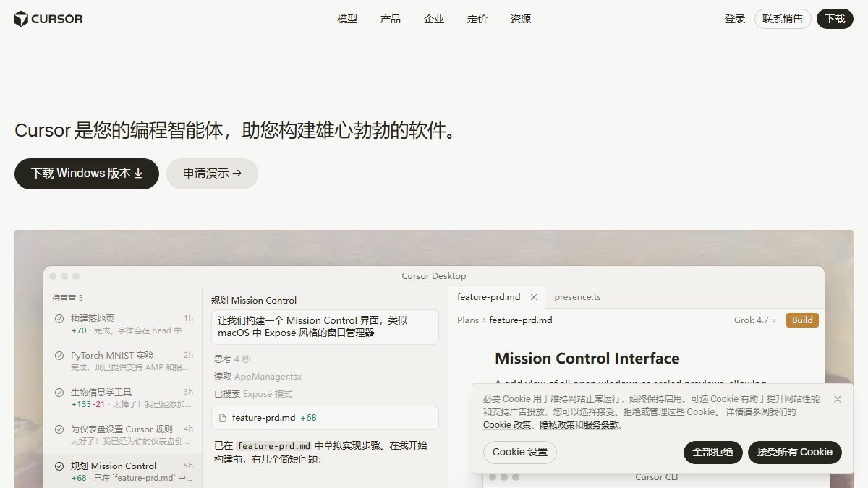This screenshot has height=488, width=868.
Task: Click the 读取 AppManager.tsx step
Action: pos(258,377)
